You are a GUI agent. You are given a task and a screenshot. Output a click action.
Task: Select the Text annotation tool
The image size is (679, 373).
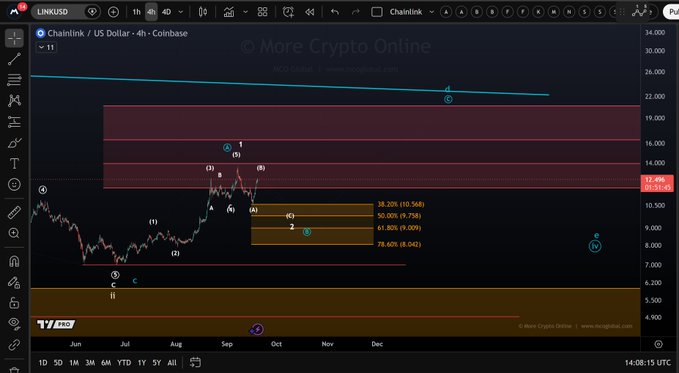(14, 163)
